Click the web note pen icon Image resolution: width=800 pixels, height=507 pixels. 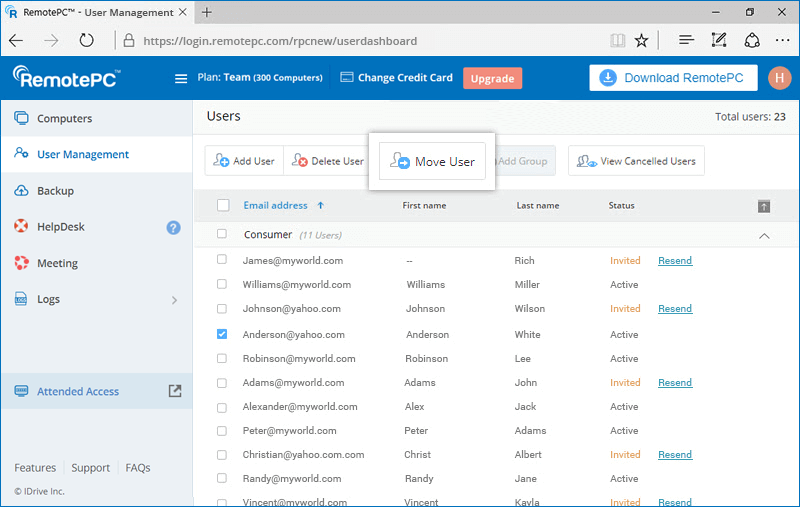tap(718, 40)
